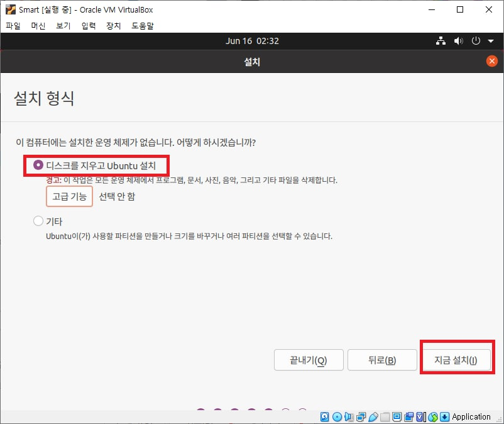
Task: Select 'Erase disk and install Ubuntu' radio button
Action: point(38,165)
